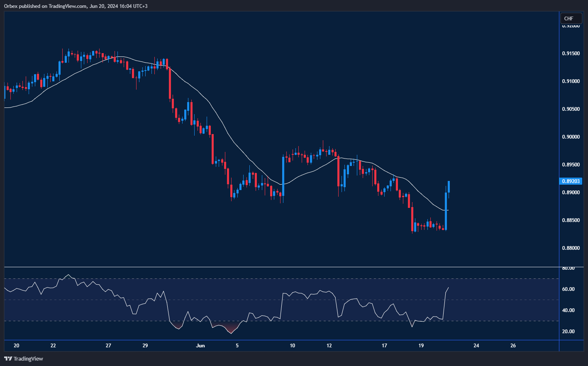Select the Jun label on the time axis
588x366 pixels.
[200, 346]
